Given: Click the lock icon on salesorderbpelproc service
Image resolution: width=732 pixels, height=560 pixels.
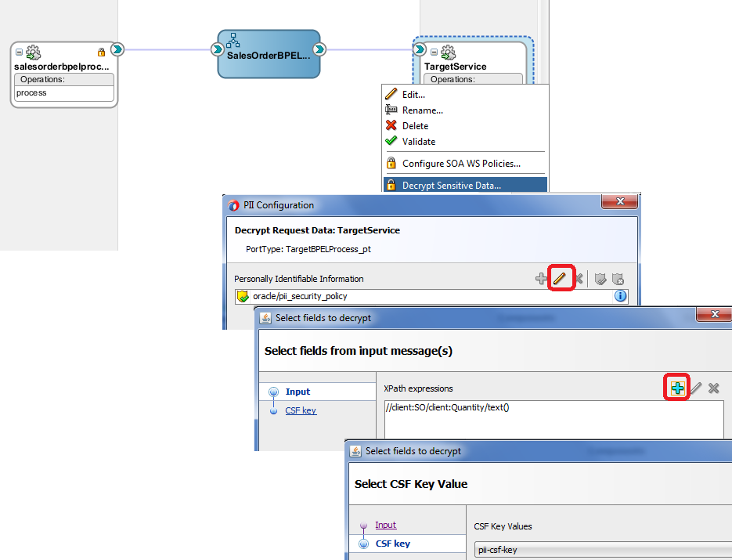Looking at the screenshot, I should 101,52.
